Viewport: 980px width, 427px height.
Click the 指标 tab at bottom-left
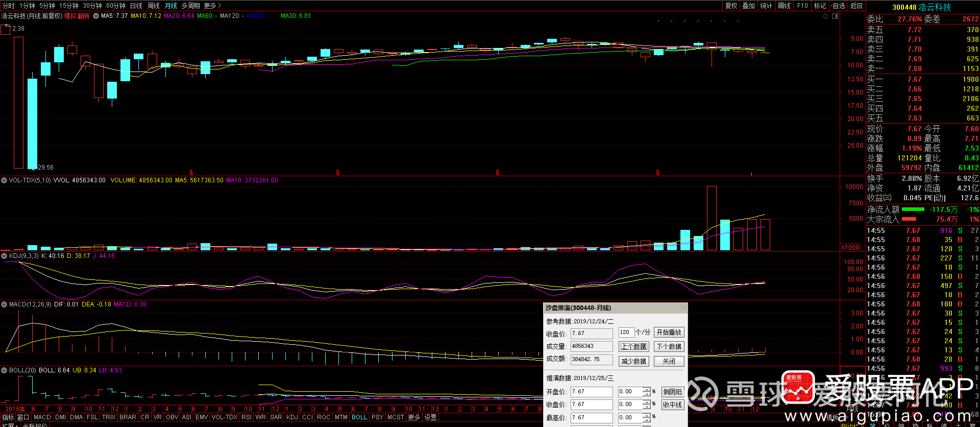pyautogui.click(x=8, y=417)
